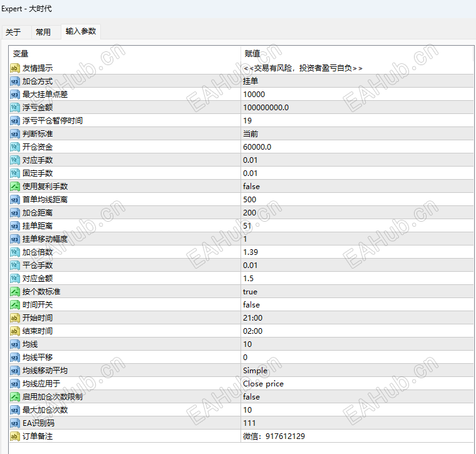Click the string icon beside 订单备注
Image resolution: width=476 pixels, height=454 pixels.
click(15, 436)
